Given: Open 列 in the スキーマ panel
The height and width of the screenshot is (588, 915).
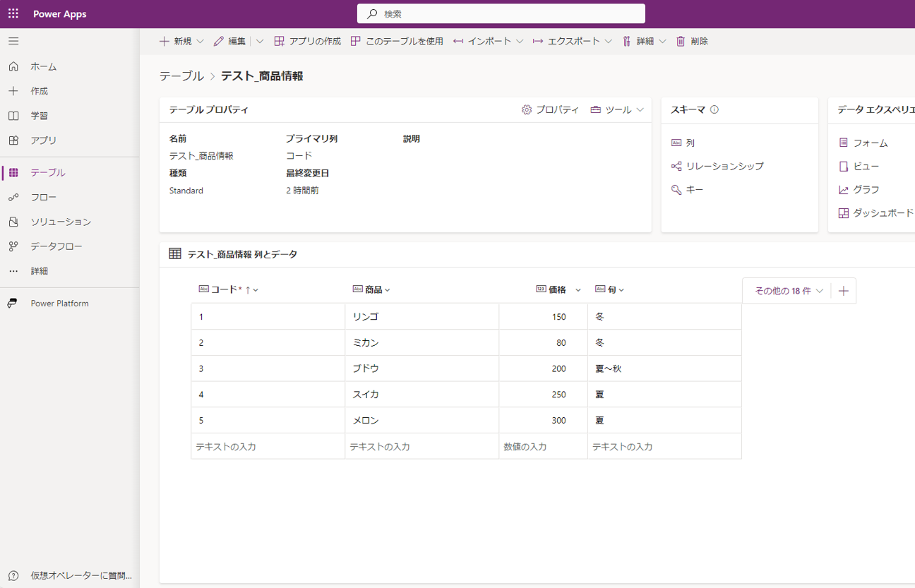Looking at the screenshot, I should (690, 142).
